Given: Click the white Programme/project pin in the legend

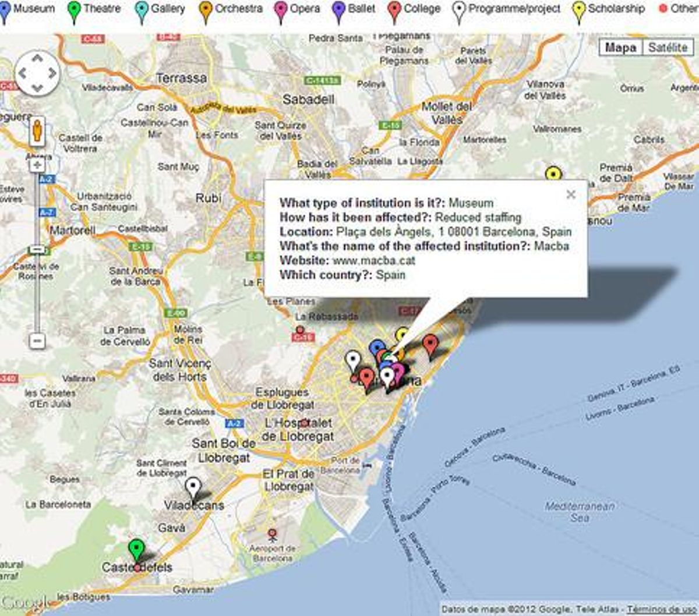Looking at the screenshot, I should point(459,12).
